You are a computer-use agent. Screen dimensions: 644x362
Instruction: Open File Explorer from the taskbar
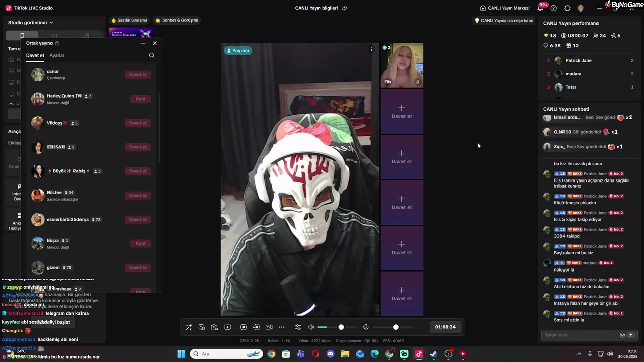coord(345,354)
